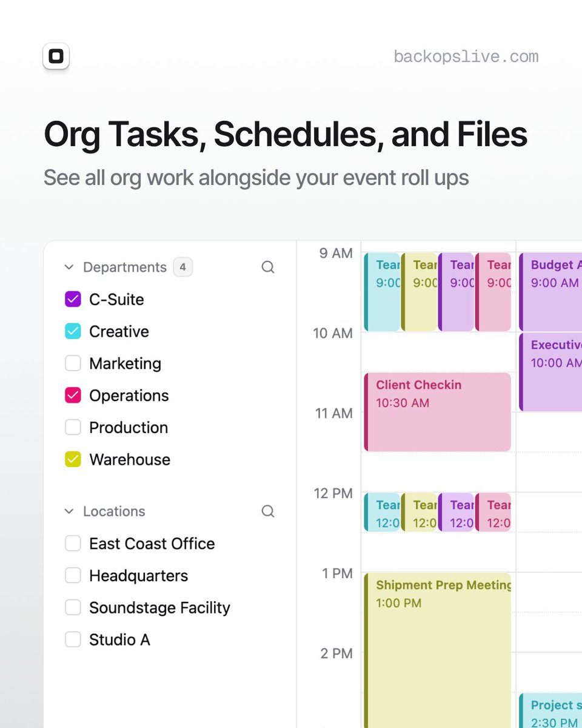Select the purple Team event at 9:00

[456, 292]
